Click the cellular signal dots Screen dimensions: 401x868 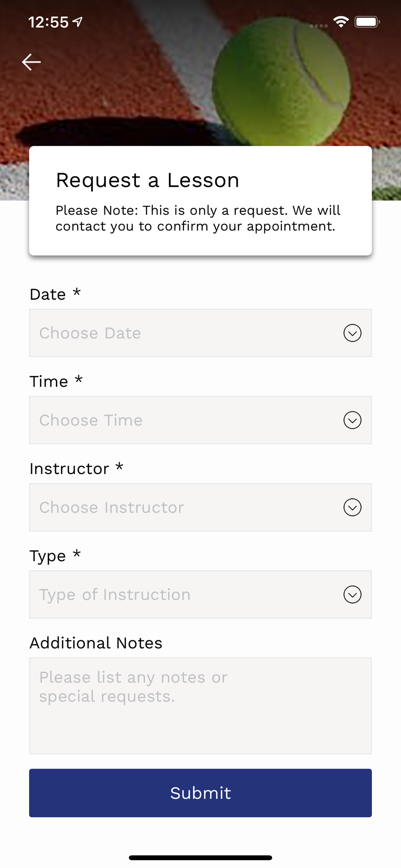tap(319, 26)
